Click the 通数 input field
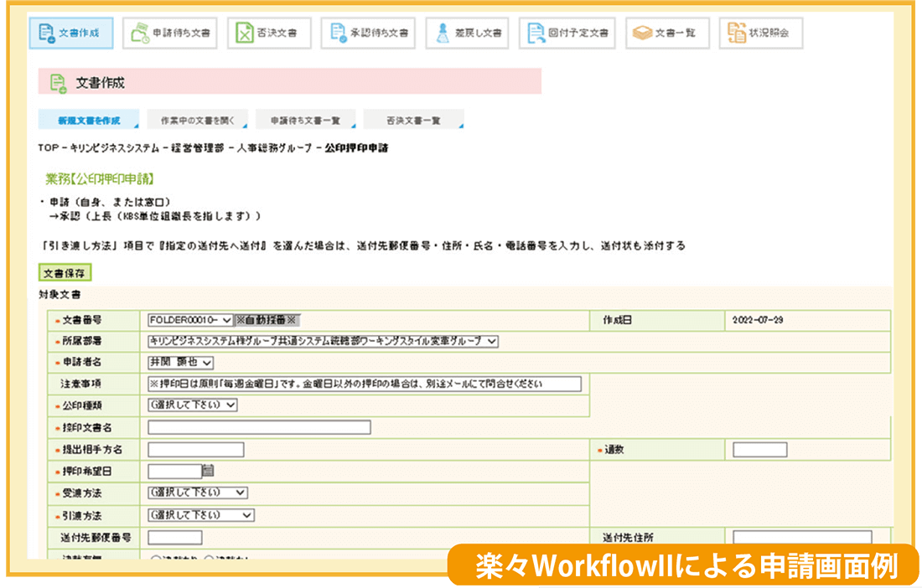 pyautogui.click(x=759, y=450)
